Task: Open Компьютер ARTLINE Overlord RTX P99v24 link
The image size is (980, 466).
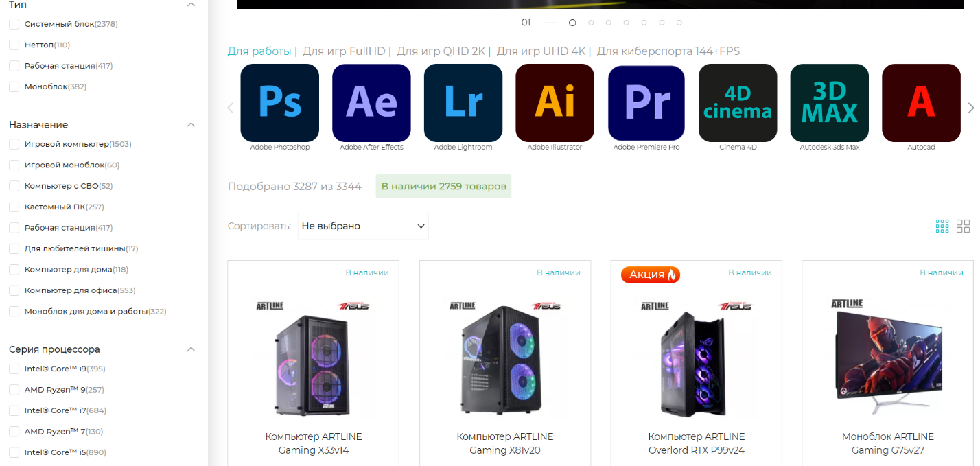Action: coord(697,443)
